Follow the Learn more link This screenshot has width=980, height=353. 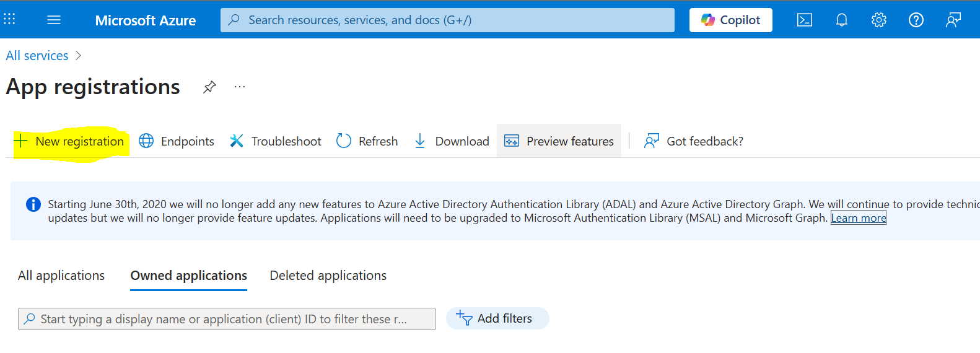click(x=859, y=218)
